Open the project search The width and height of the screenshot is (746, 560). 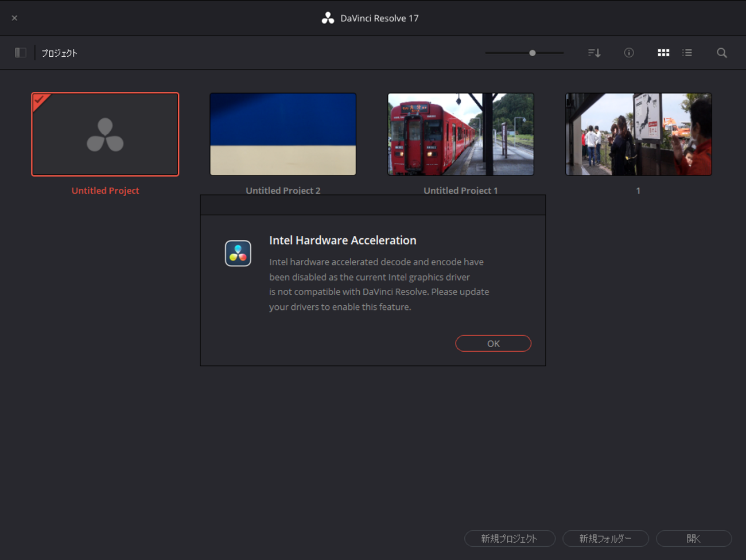(722, 53)
